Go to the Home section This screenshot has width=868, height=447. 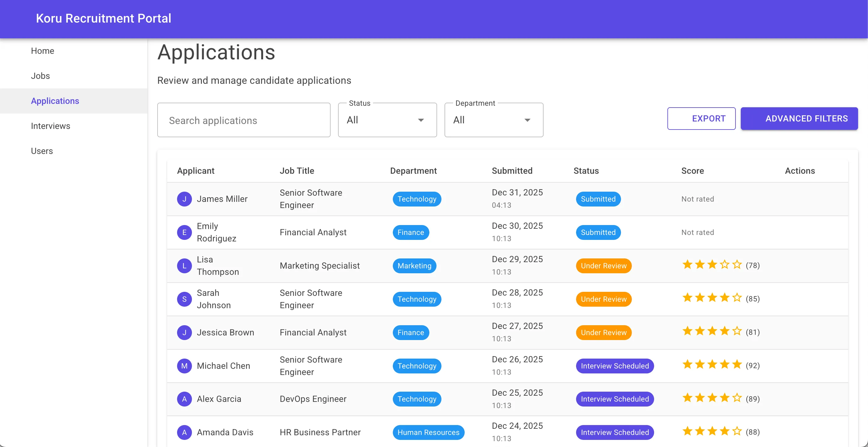[42, 50]
